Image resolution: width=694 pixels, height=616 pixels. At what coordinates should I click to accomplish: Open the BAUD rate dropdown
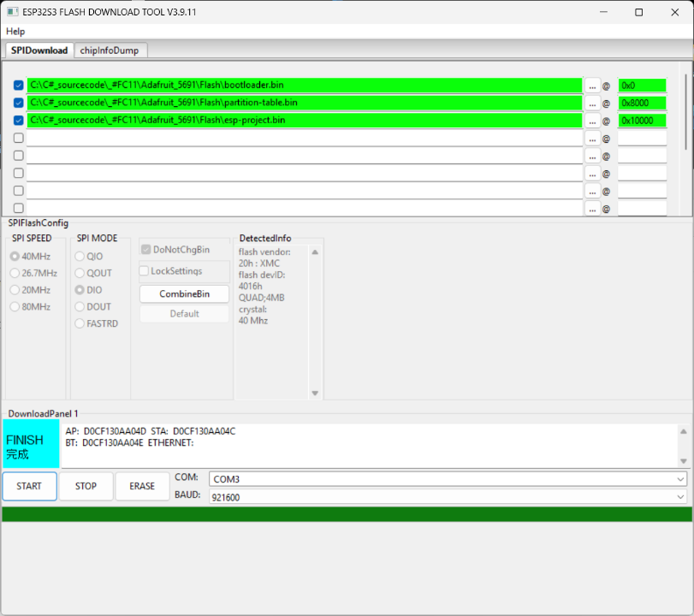point(448,497)
